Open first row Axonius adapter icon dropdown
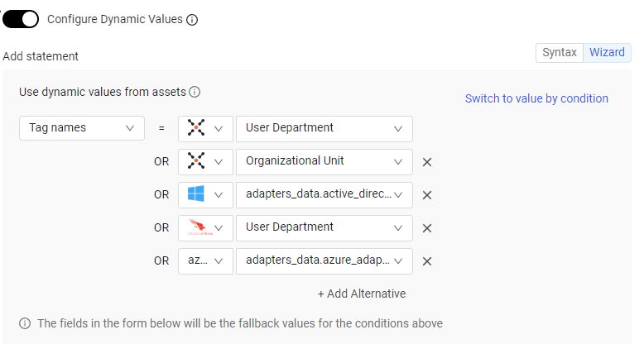This screenshot has height=344, width=644. [205, 128]
